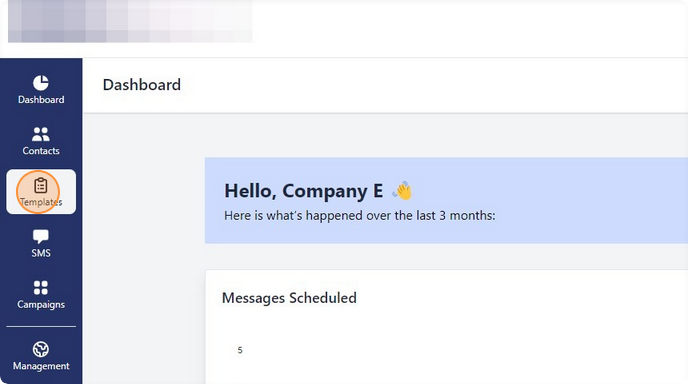Click the Dashboard pie chart icon
This screenshot has height=384, width=688.
41,83
